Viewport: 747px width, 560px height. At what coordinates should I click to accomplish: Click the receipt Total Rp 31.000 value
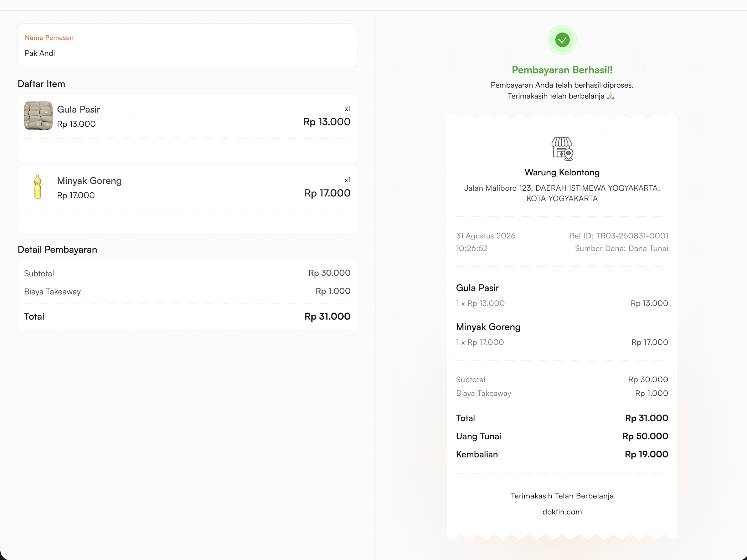(646, 418)
